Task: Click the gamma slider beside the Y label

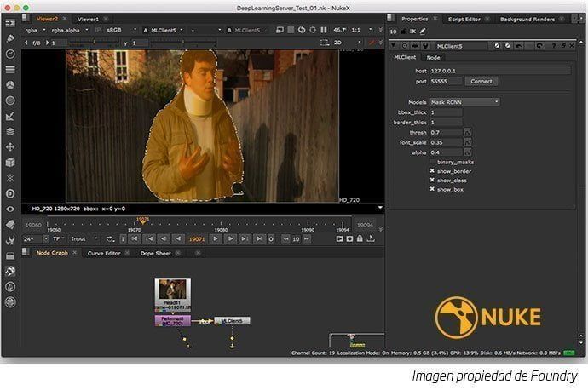Action: pyautogui.click(x=182, y=43)
